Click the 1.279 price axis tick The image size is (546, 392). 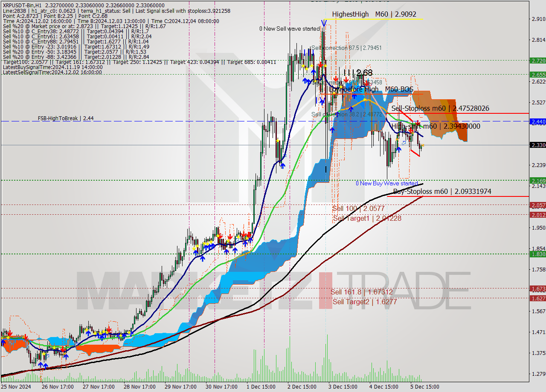pyautogui.click(x=538, y=374)
